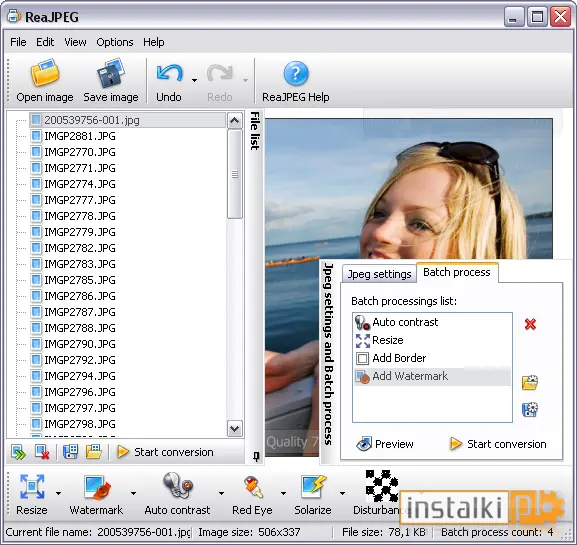
Task: Switch to the Jpeg settings tab
Action: click(x=379, y=274)
